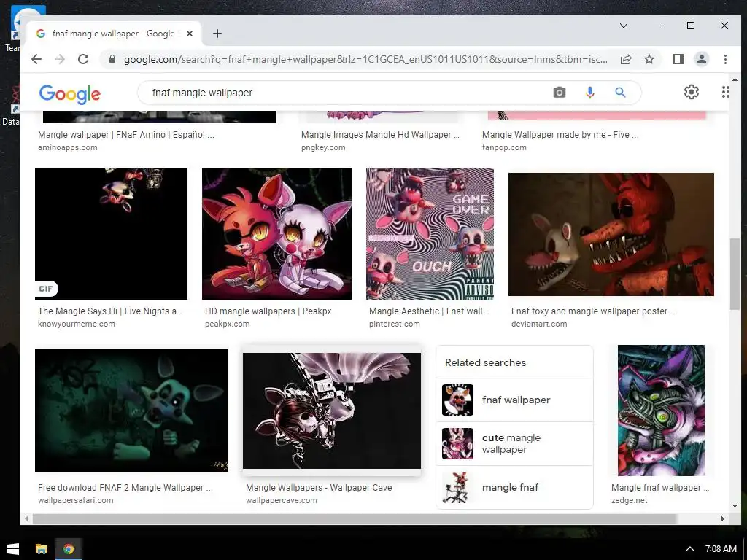This screenshot has width=747, height=560.
Task: Click the aminoapps.com source link
Action: pyautogui.click(x=68, y=147)
